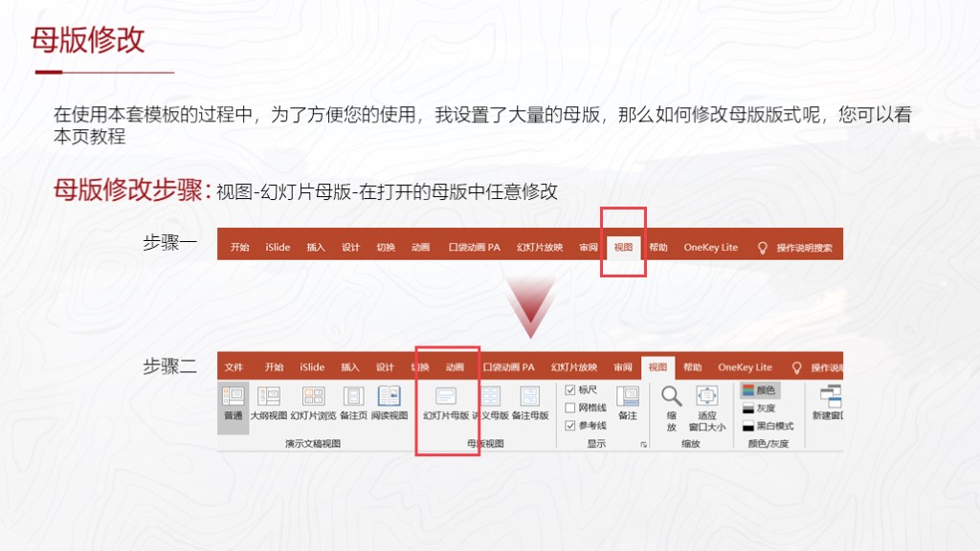
Task: Click the 母版视图 group label
Action: tap(485, 444)
